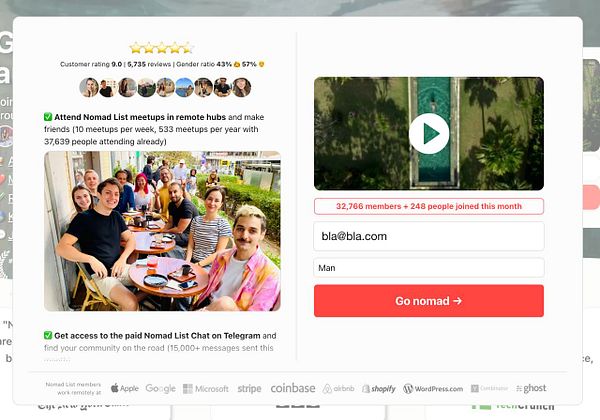Click the Shopify logo
This screenshot has width=600, height=420.
pos(379,389)
